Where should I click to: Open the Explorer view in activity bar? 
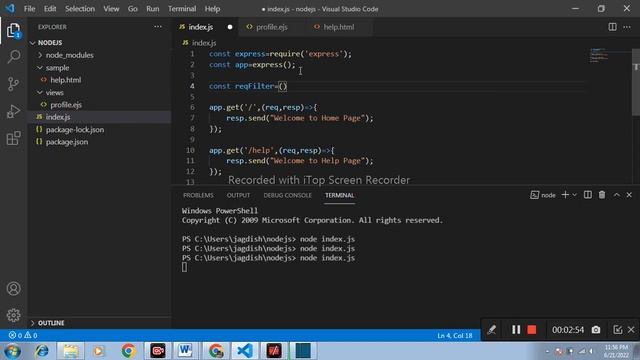tap(13, 31)
